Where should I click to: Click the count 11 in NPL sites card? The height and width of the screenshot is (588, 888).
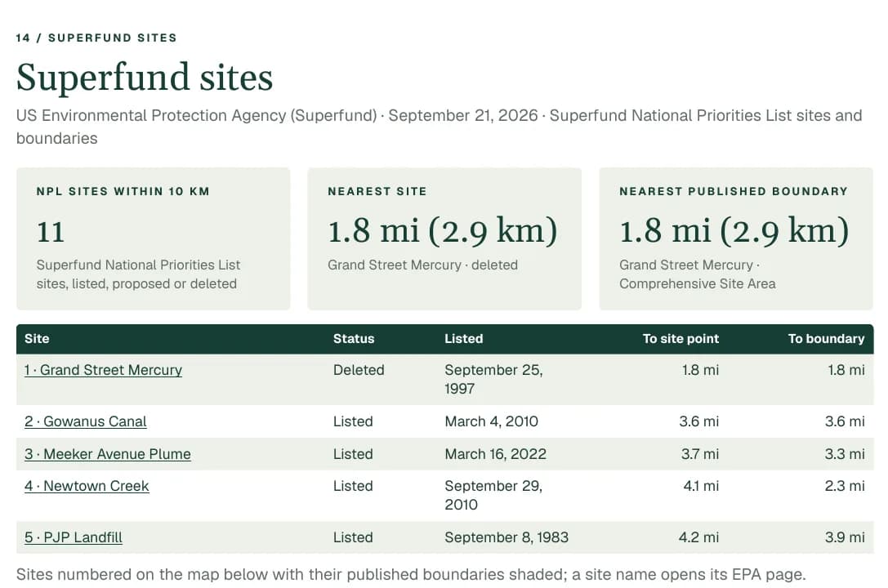(51, 231)
